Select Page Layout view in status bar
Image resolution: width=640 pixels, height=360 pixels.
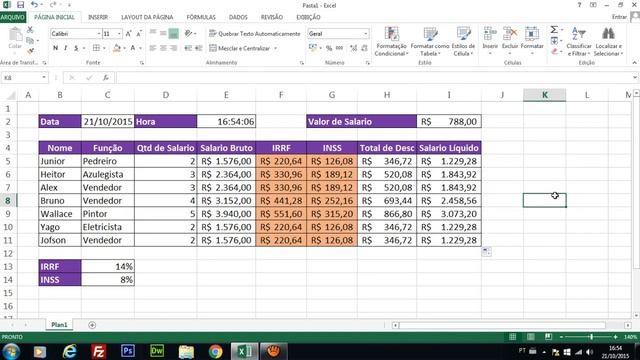(530, 337)
